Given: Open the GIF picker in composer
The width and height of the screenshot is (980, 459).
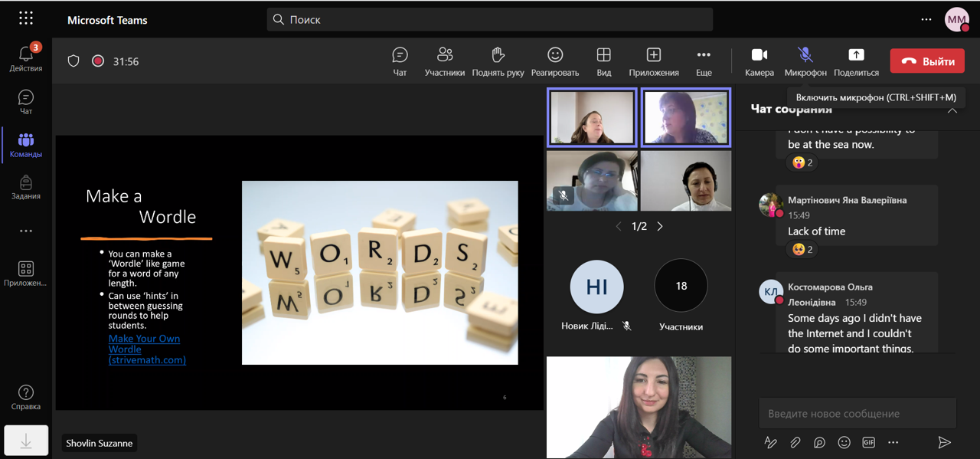Looking at the screenshot, I should click(x=868, y=442).
